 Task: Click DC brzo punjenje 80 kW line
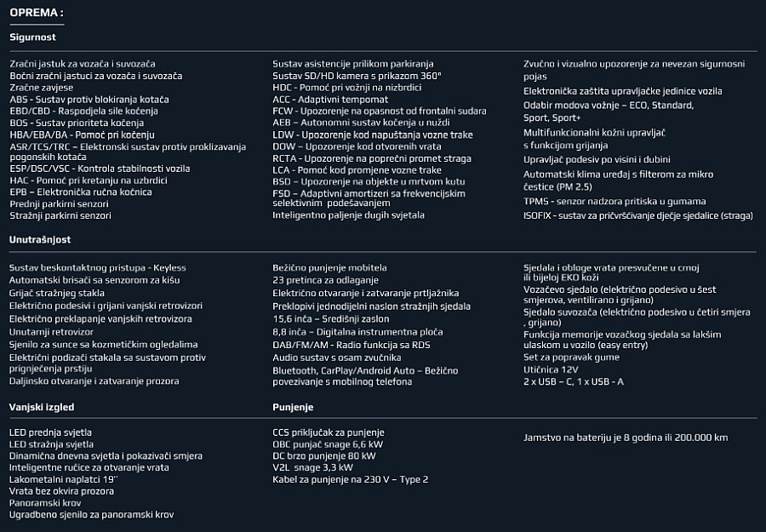pyautogui.click(x=324, y=455)
